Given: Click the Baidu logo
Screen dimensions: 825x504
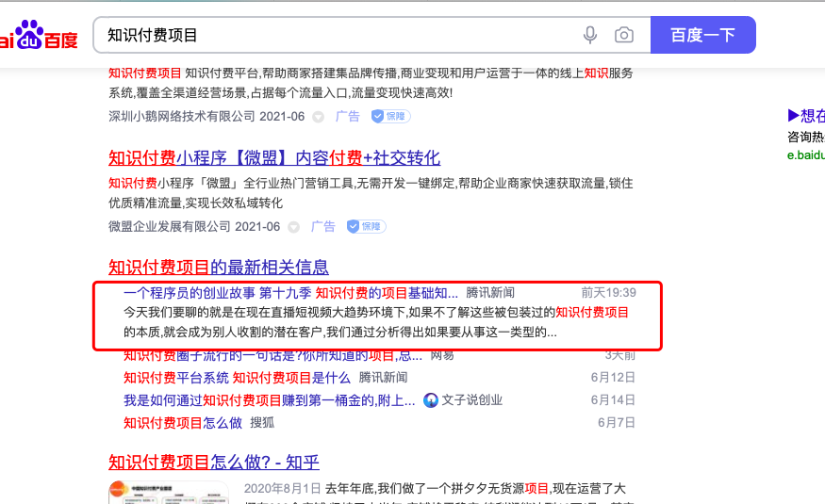Looking at the screenshot, I should pos(38,36).
